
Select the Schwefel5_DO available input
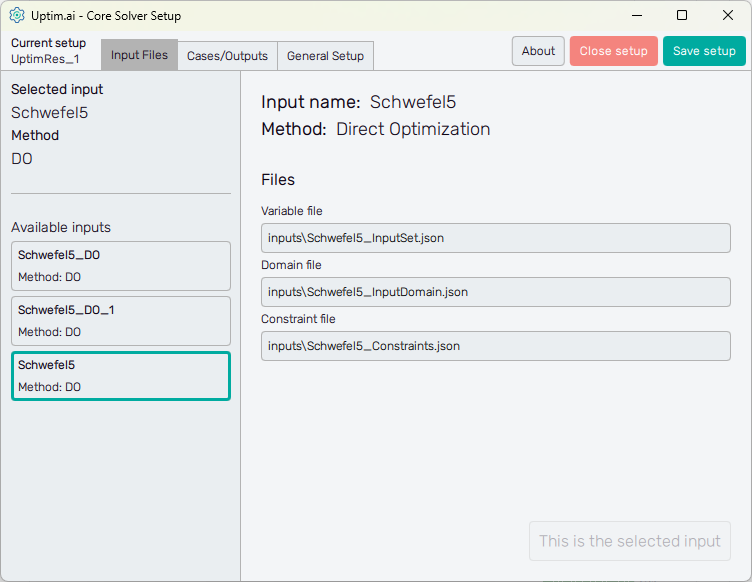[121, 266]
